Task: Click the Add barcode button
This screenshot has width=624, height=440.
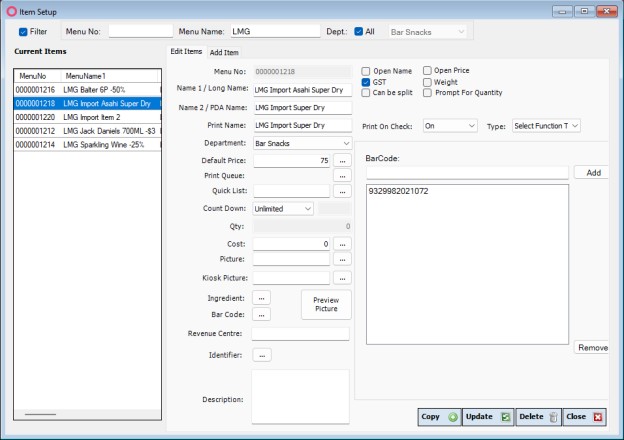Action: pyautogui.click(x=593, y=173)
